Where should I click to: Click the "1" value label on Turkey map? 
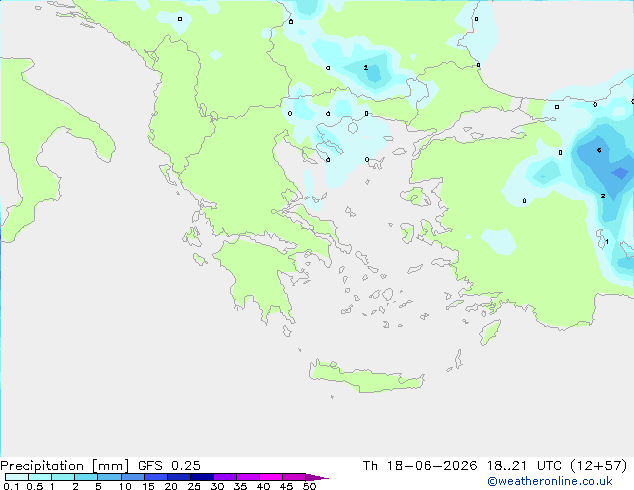click(x=607, y=242)
